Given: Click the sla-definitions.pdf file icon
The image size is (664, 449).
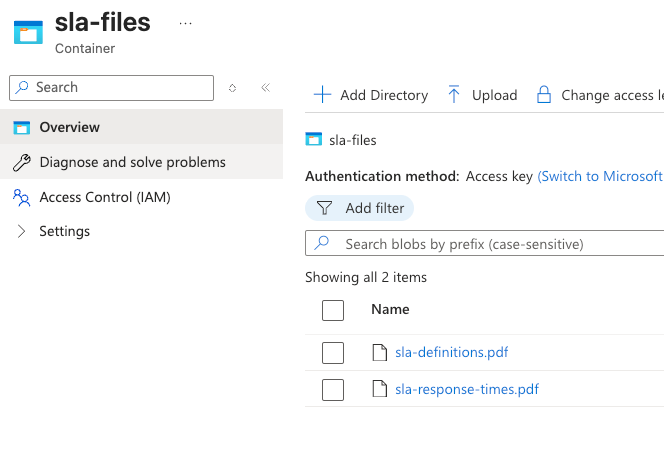Looking at the screenshot, I should click(379, 352).
